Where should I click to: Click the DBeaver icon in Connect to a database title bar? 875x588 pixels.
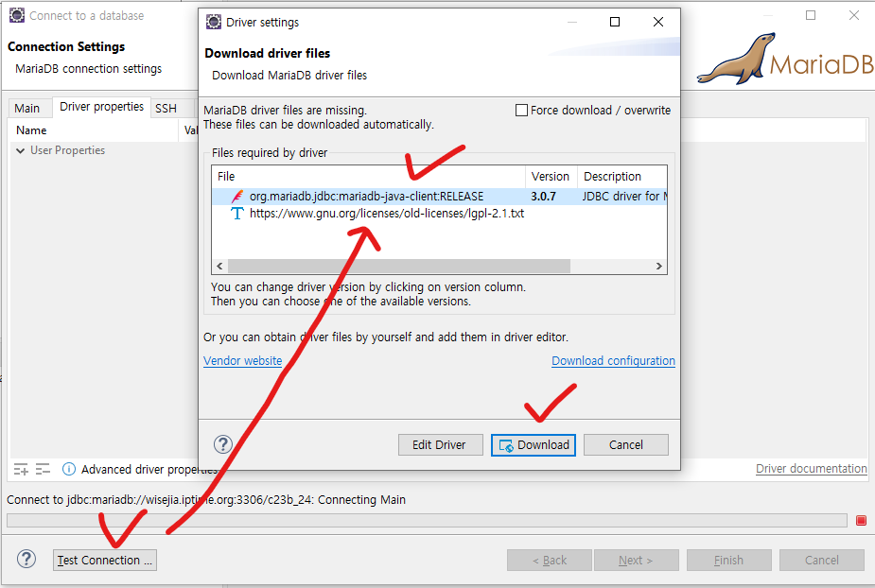(x=17, y=16)
